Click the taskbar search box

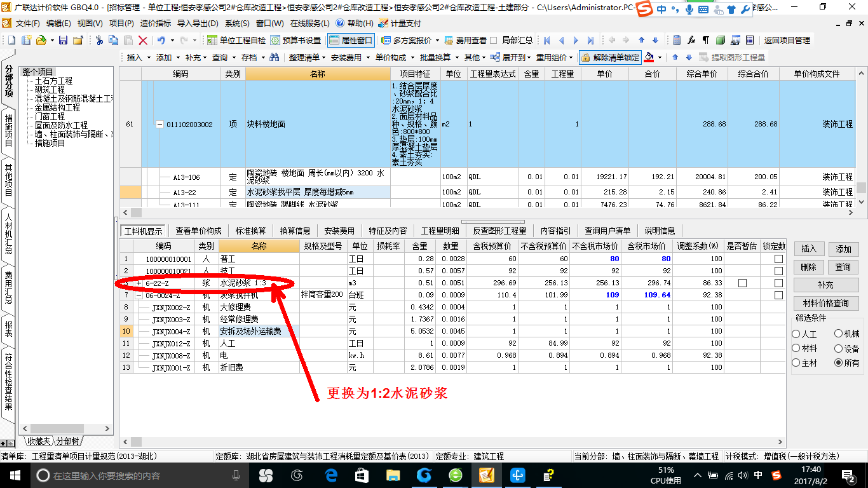coord(140,475)
